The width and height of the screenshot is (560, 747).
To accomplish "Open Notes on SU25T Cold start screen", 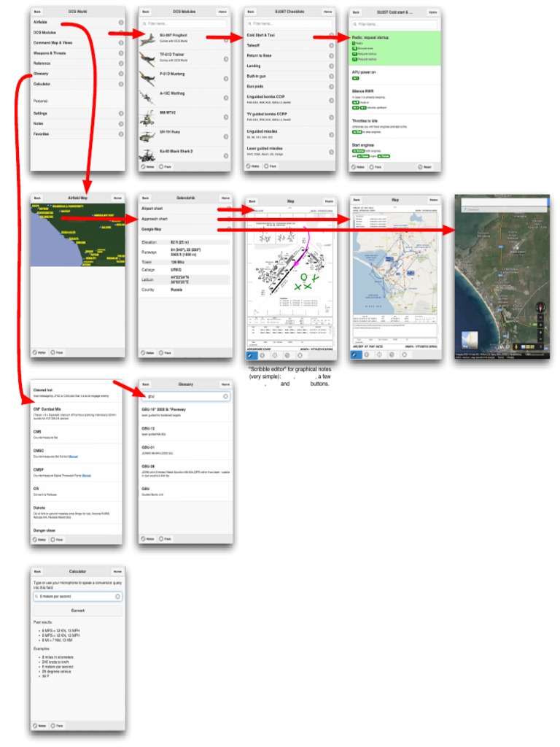I will click(x=359, y=167).
